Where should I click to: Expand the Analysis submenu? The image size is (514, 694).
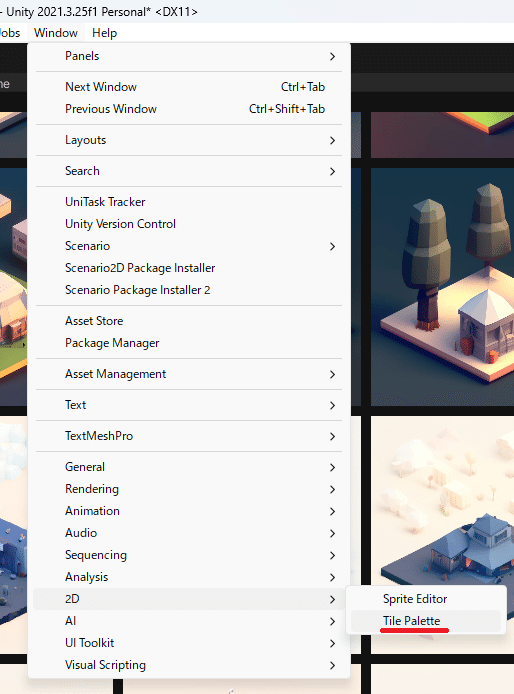[189, 577]
